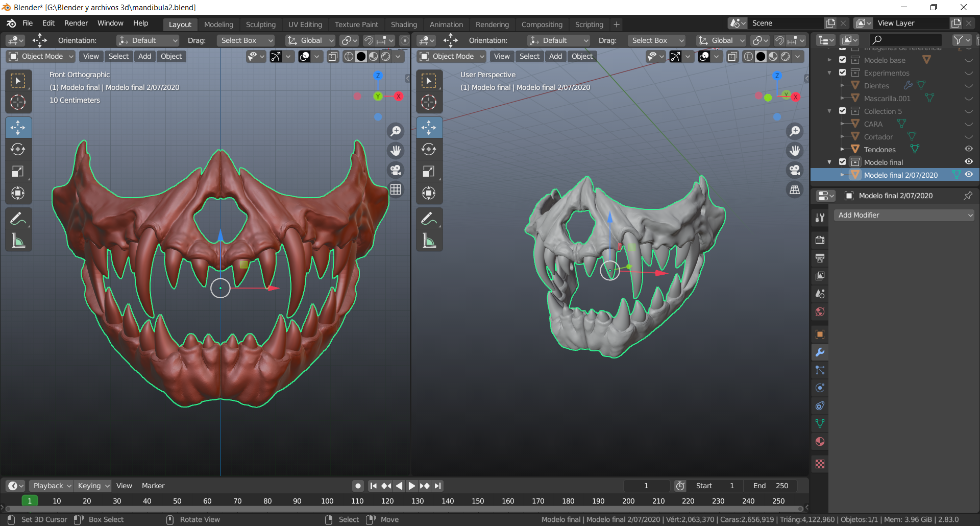Click the pan hand icon in right viewport
Screen dimensions: 980x526
click(x=795, y=151)
